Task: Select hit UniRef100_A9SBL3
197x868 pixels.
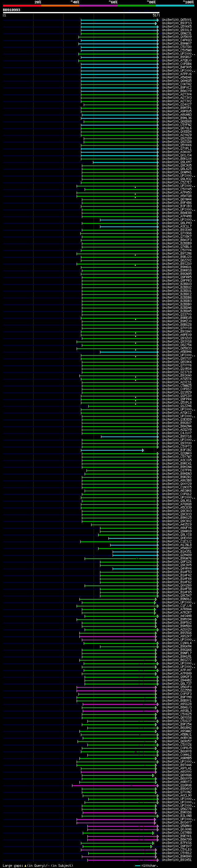Action: [176, 711]
